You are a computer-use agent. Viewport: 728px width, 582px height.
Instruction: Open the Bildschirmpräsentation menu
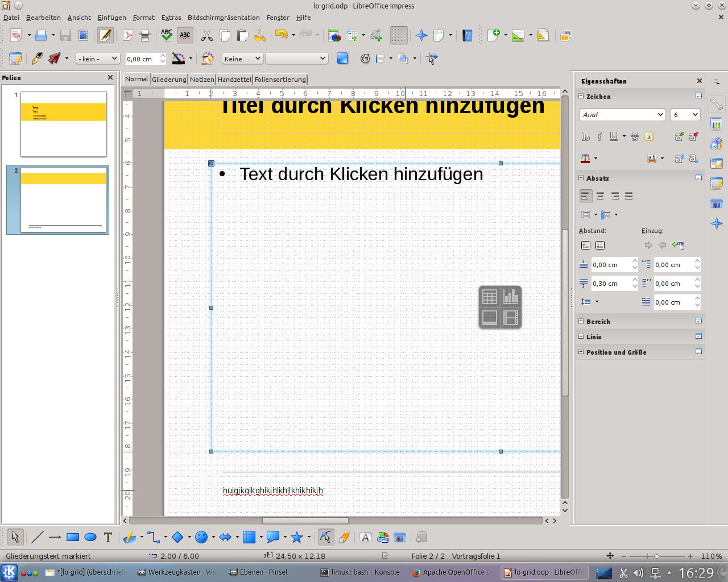[x=224, y=18]
